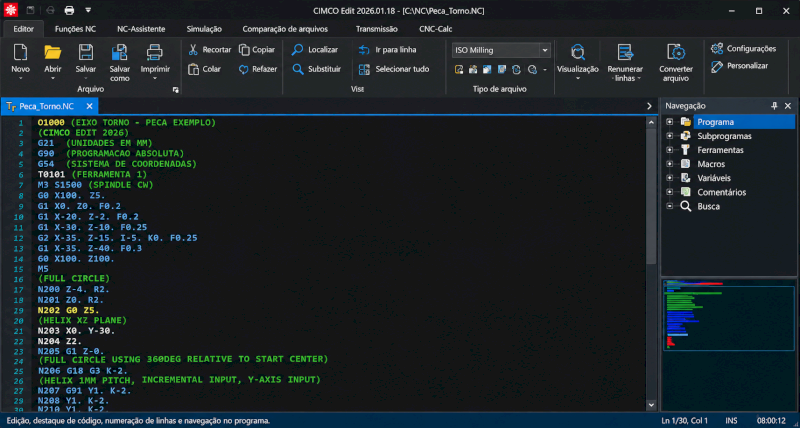Open Localizar search tool

click(315, 49)
